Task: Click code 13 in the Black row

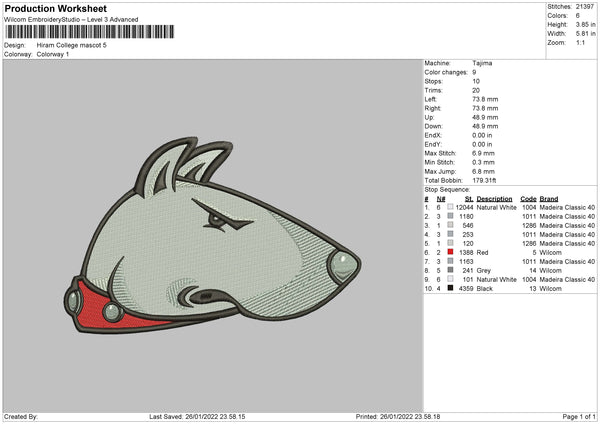Action: [533, 289]
